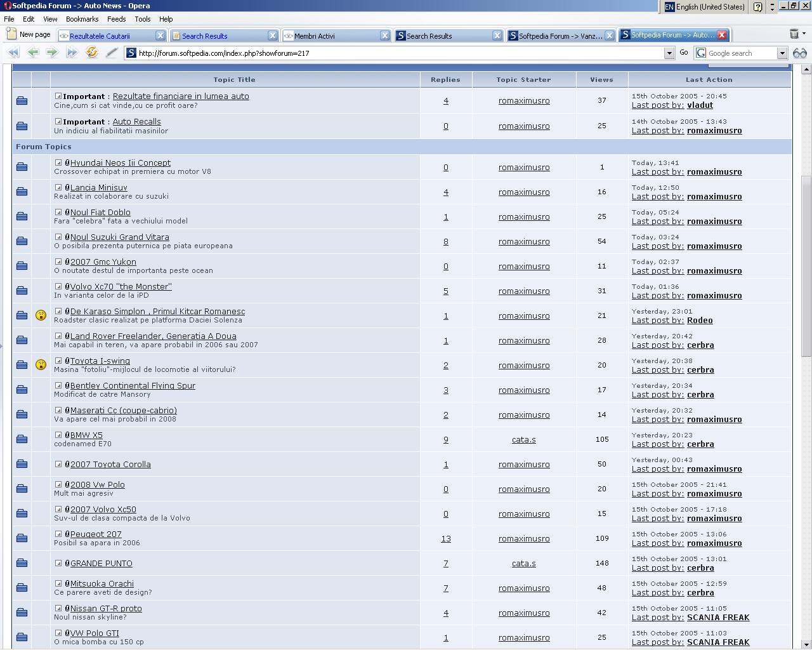Click the Go button next to the address bar

[x=684, y=53]
